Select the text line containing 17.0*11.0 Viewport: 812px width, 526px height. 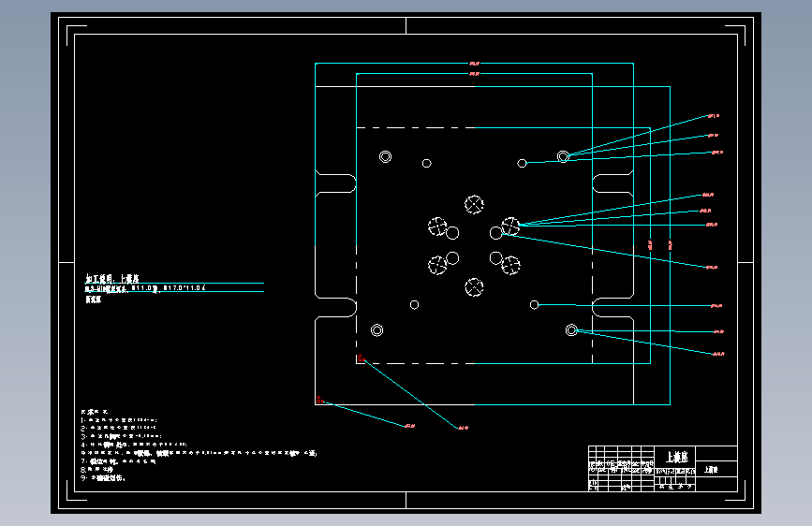pos(145,288)
